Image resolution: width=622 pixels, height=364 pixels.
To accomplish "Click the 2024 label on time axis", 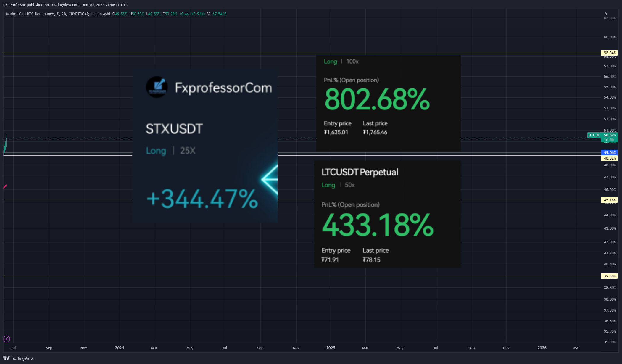I will pyautogui.click(x=120, y=348).
